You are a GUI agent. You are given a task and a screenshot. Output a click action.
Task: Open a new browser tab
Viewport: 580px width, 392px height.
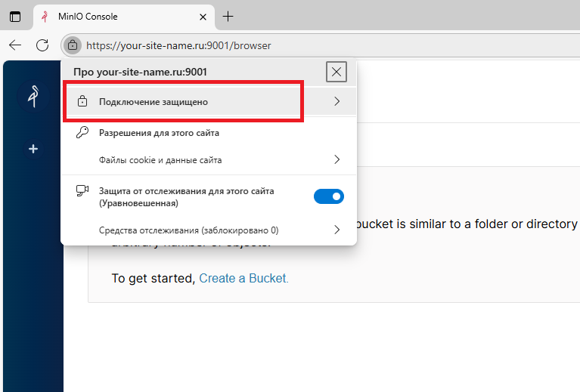point(228,17)
